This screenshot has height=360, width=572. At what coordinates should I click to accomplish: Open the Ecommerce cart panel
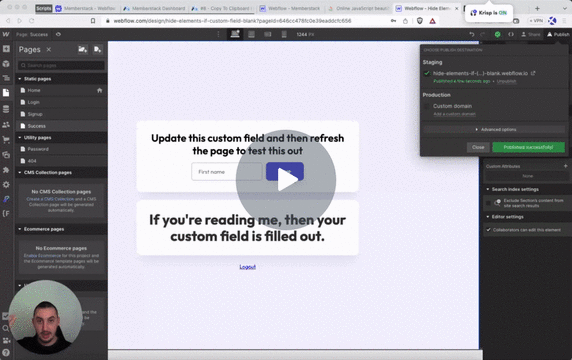coord(6,139)
